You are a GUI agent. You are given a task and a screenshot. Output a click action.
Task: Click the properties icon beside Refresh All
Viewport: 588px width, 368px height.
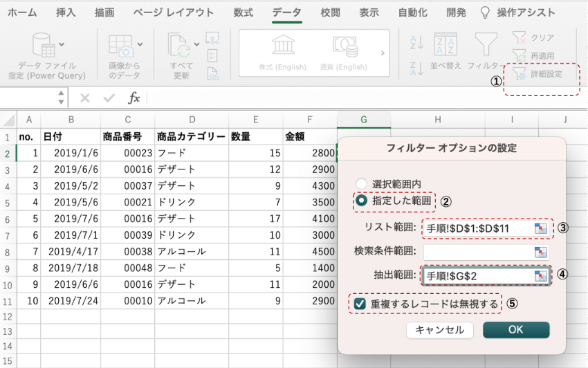(212, 55)
